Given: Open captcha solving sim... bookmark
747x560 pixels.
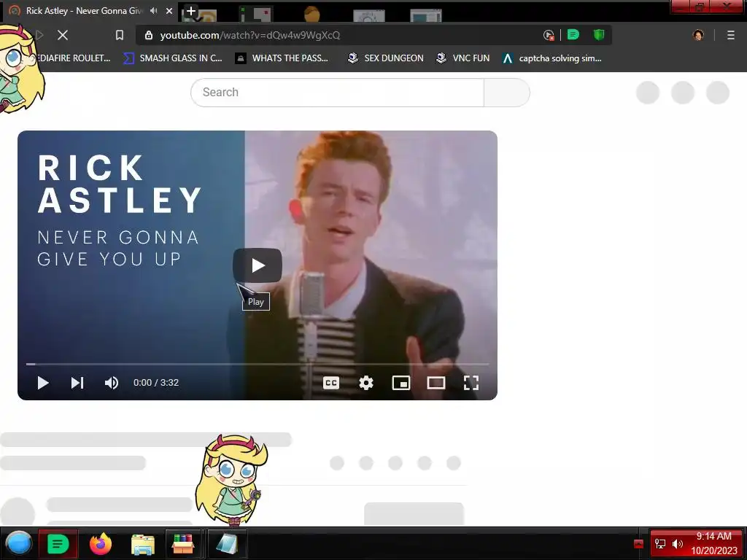Looking at the screenshot, I should pos(552,58).
